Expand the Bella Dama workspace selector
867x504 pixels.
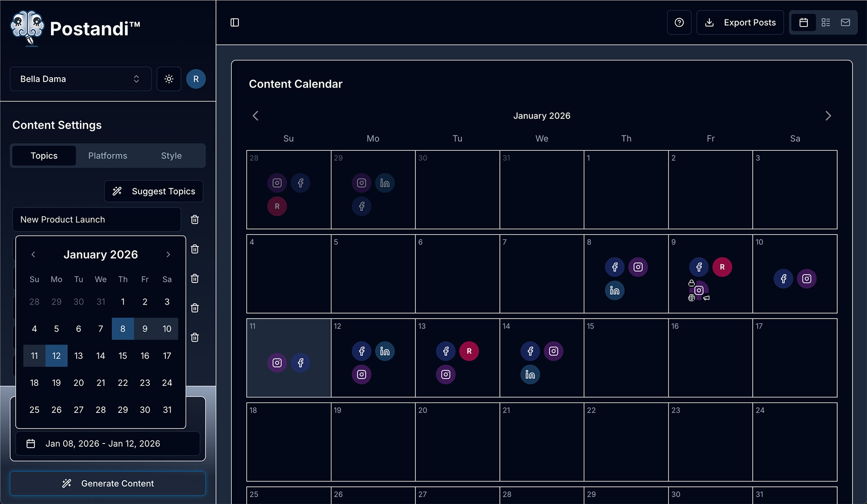80,79
